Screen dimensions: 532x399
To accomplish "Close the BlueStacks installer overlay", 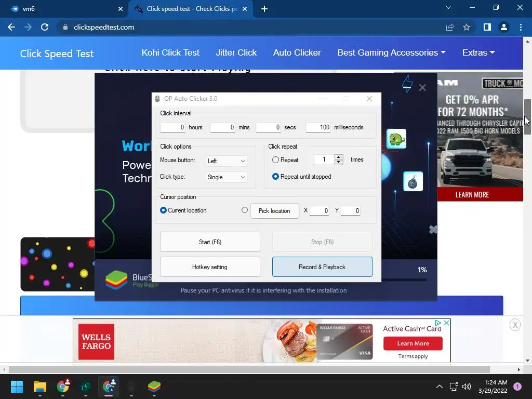I will click(x=422, y=88).
